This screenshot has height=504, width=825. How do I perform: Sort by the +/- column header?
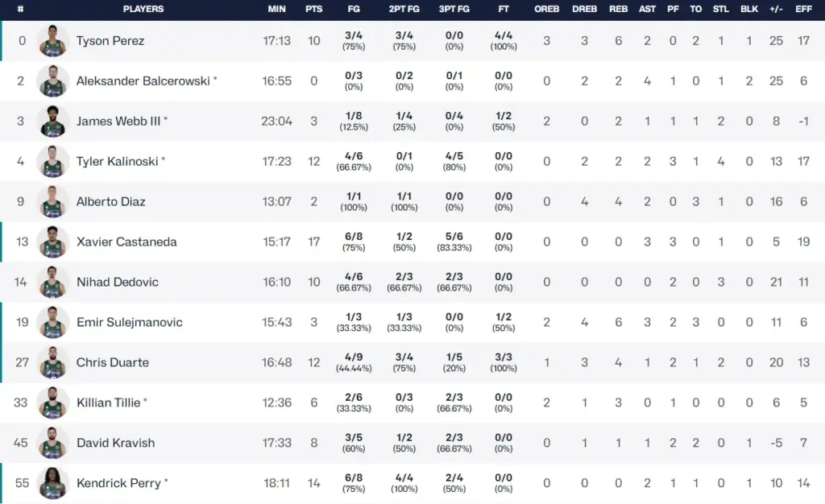click(x=776, y=9)
